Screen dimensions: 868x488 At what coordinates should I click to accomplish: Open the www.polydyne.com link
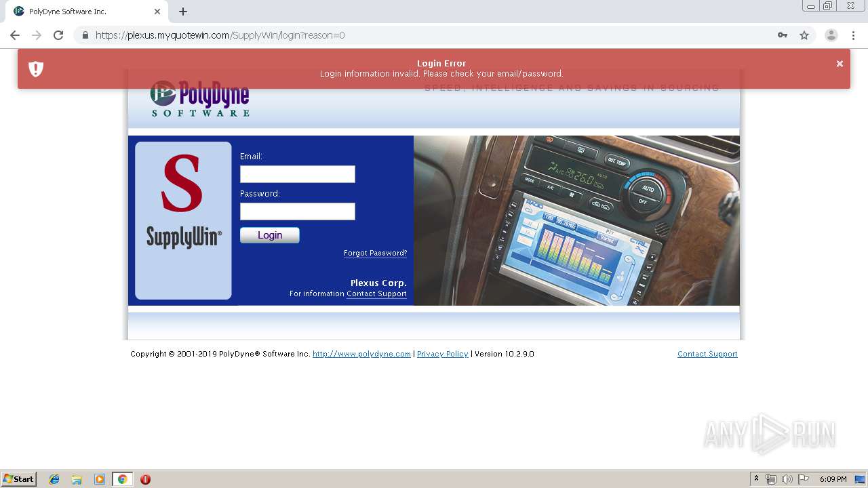(x=361, y=354)
